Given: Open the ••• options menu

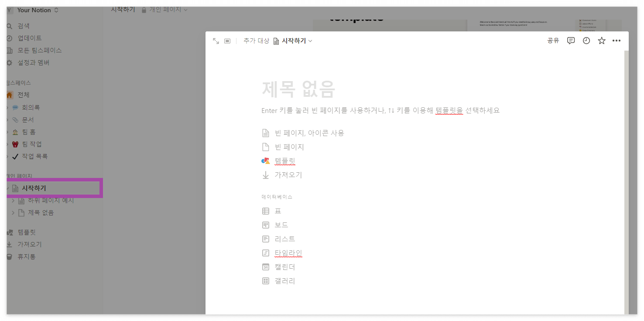Looking at the screenshot, I should point(617,41).
